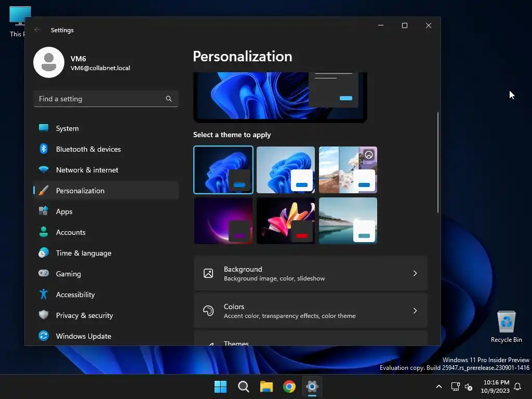Open the network status tray icon

pyautogui.click(x=455, y=387)
